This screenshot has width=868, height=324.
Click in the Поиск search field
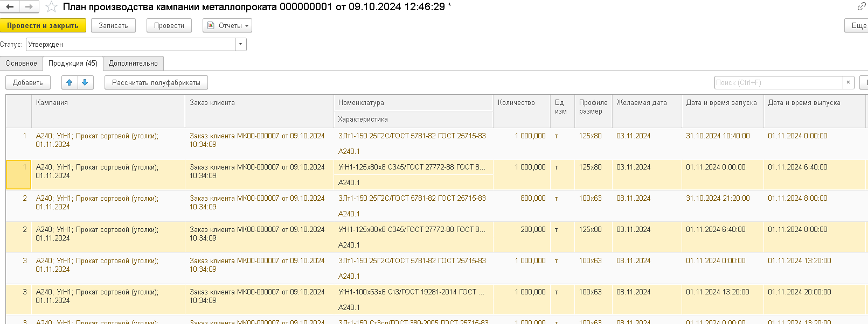778,82
